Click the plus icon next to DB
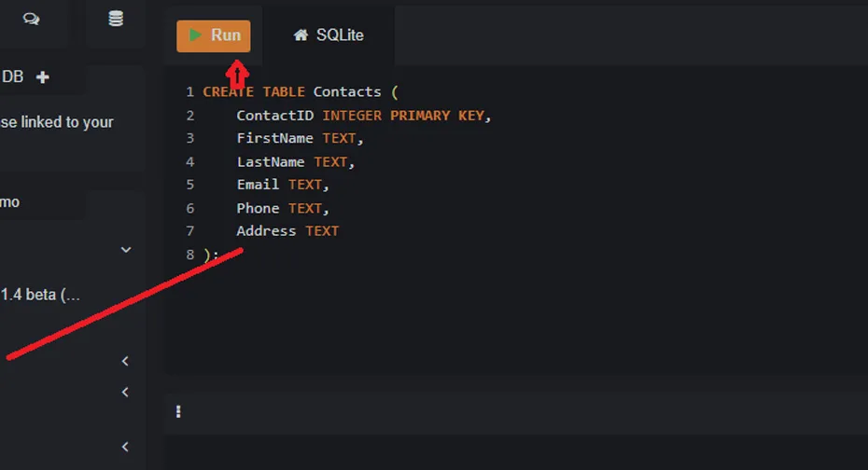The width and height of the screenshot is (868, 470). [x=42, y=77]
